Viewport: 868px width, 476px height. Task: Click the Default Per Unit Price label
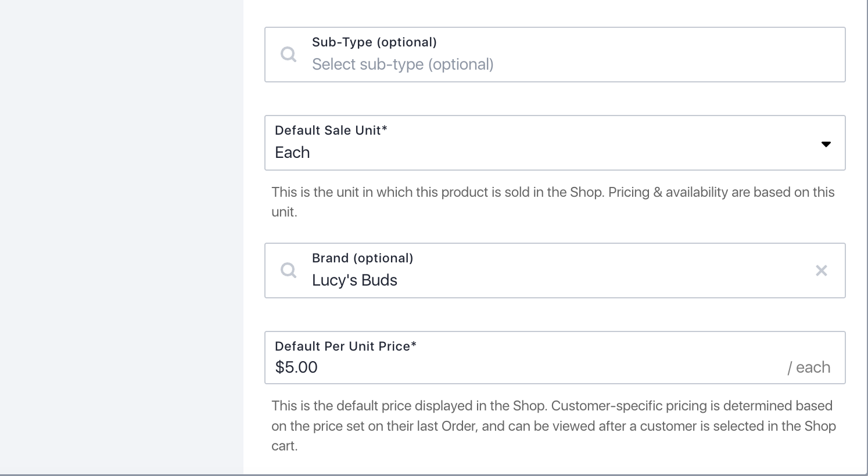pyautogui.click(x=346, y=346)
